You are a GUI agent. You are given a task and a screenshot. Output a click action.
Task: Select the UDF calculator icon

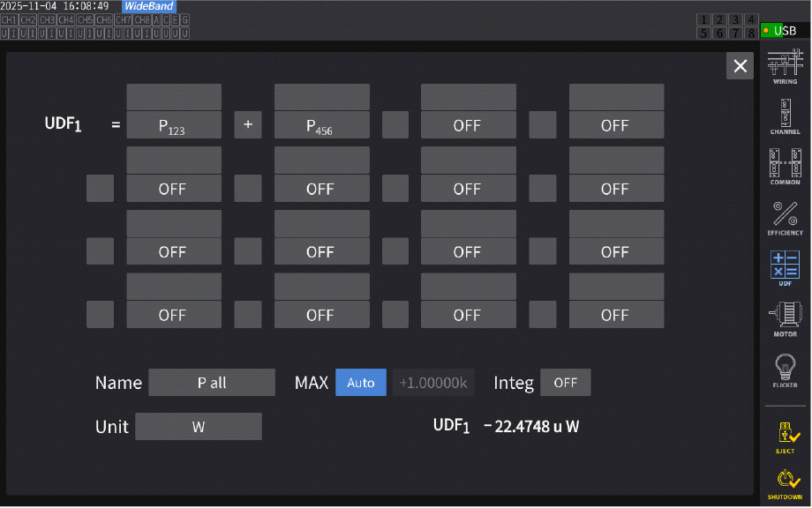785,269
